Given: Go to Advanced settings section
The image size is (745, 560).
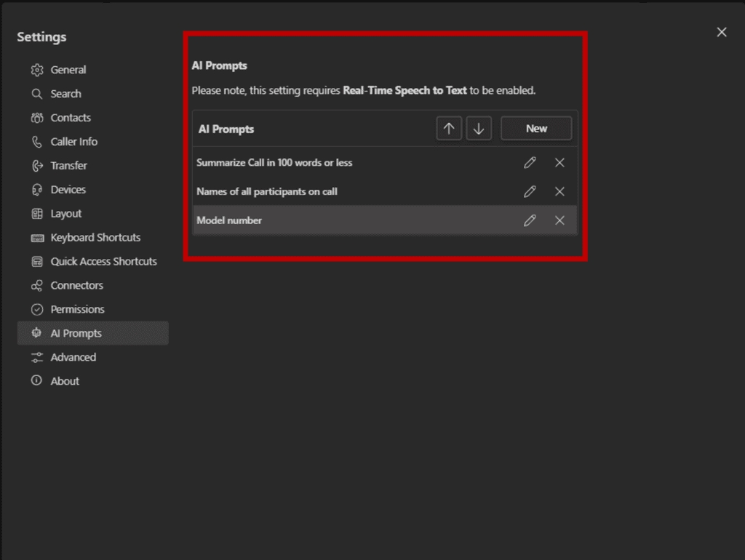Looking at the screenshot, I should (73, 357).
